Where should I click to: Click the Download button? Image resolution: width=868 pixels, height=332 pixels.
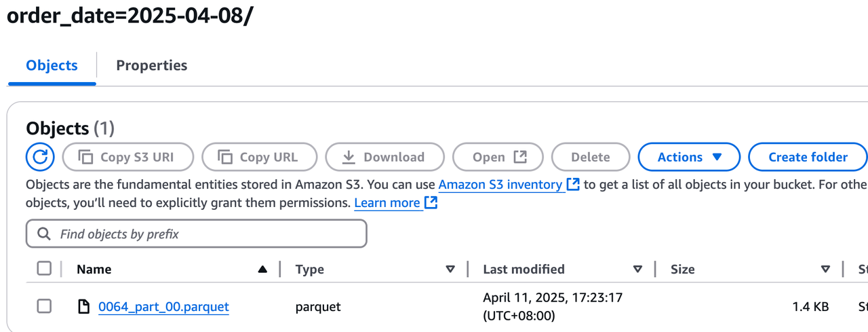384,158
